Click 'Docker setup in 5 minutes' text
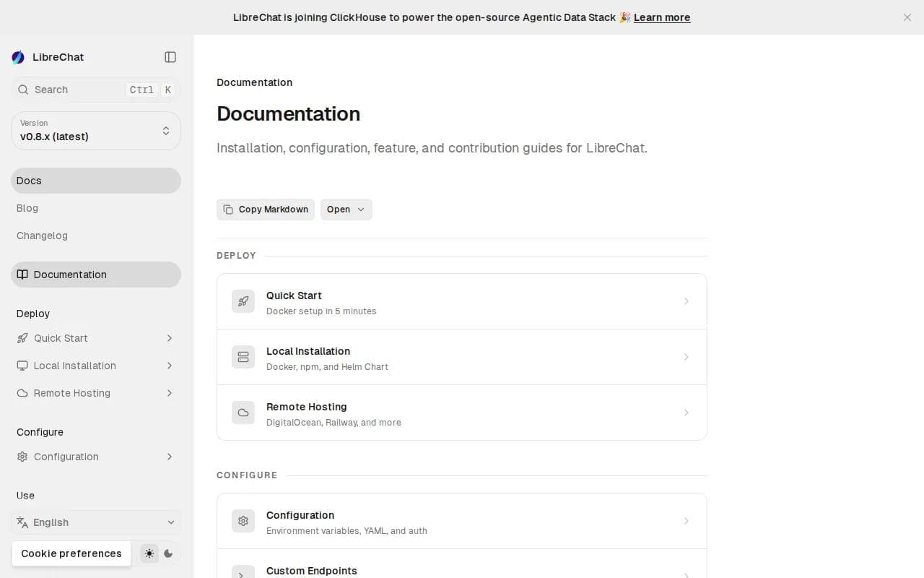This screenshot has width=924, height=578. 321,311
